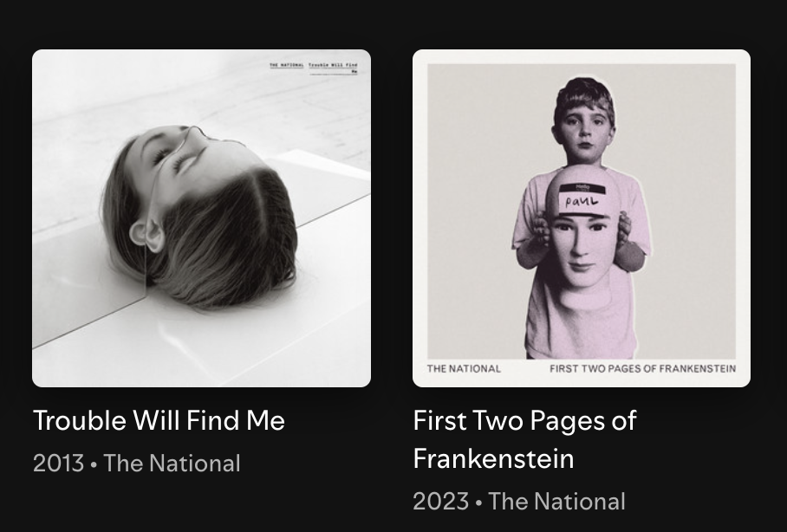Click "FIRST TWO PAGES OF FRANKENSTEIN" cover caption
The image size is (787, 532).
(642, 368)
